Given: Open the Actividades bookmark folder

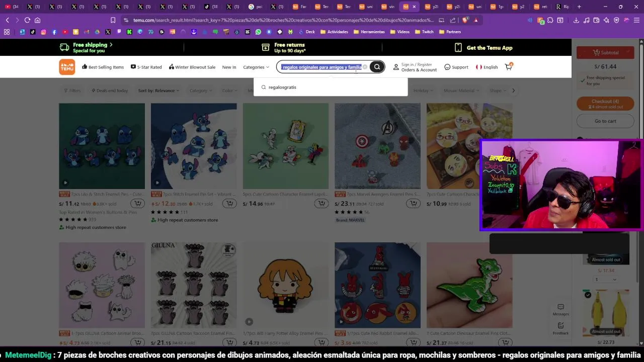Looking at the screenshot, I should (334, 32).
